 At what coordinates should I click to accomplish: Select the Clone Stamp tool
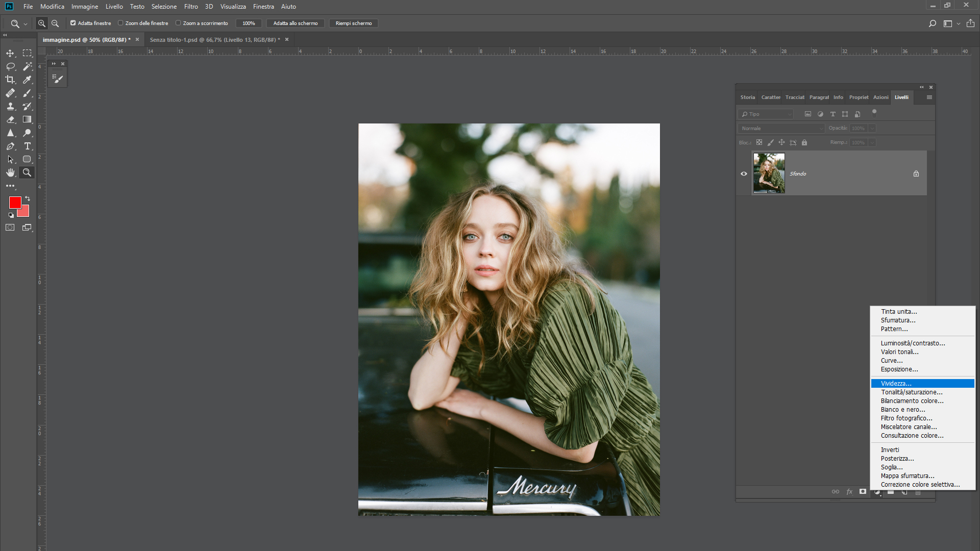point(10,106)
